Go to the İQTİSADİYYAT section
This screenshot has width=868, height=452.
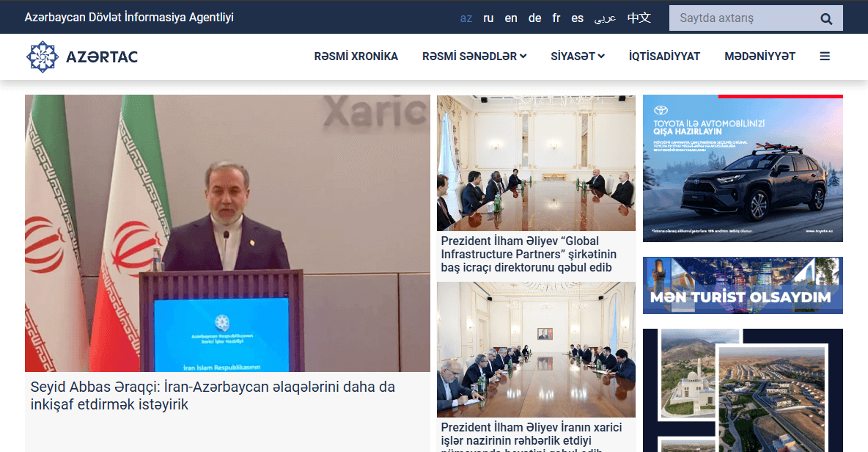664,56
